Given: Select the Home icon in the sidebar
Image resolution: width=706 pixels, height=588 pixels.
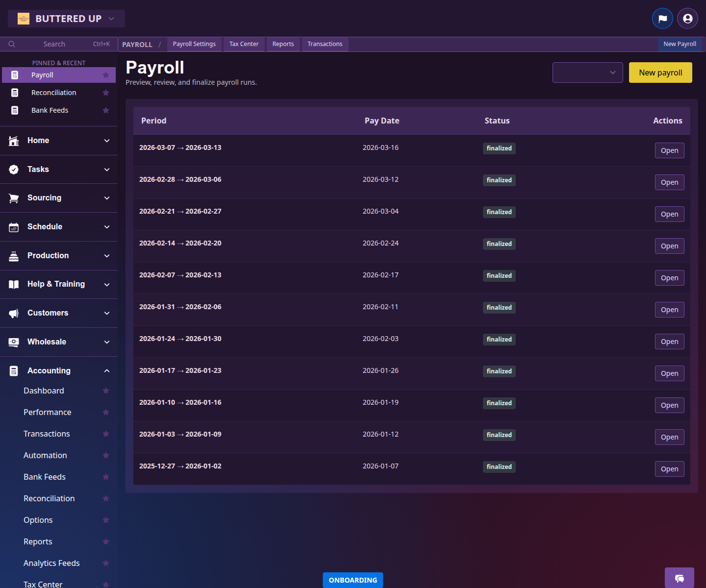Looking at the screenshot, I should click(x=13, y=141).
